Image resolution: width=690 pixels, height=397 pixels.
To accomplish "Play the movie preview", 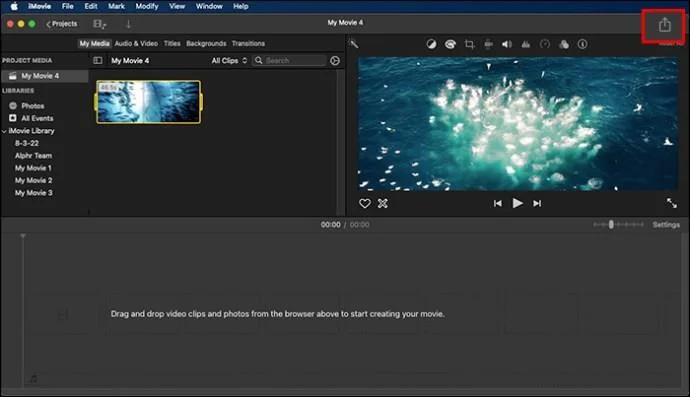I will [518, 203].
